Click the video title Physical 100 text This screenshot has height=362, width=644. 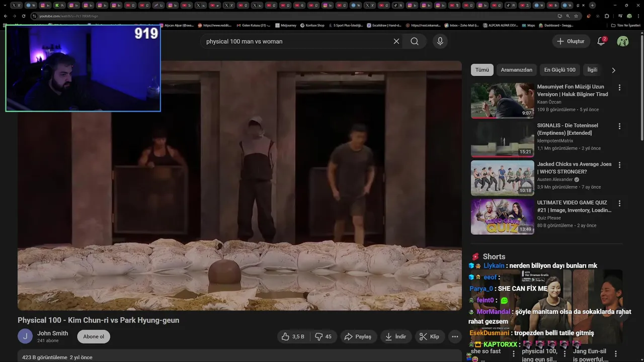click(99, 320)
